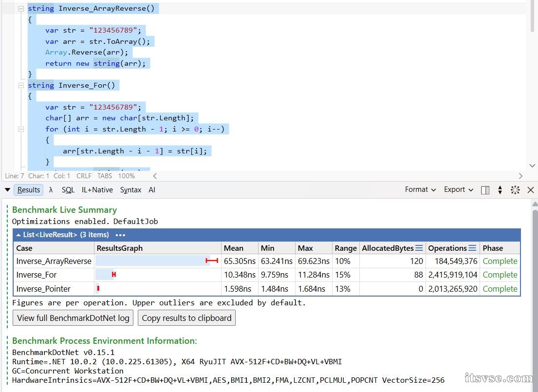The image size is (538, 392).
Task: Open the Operations column menu icon
Action: tap(472, 248)
